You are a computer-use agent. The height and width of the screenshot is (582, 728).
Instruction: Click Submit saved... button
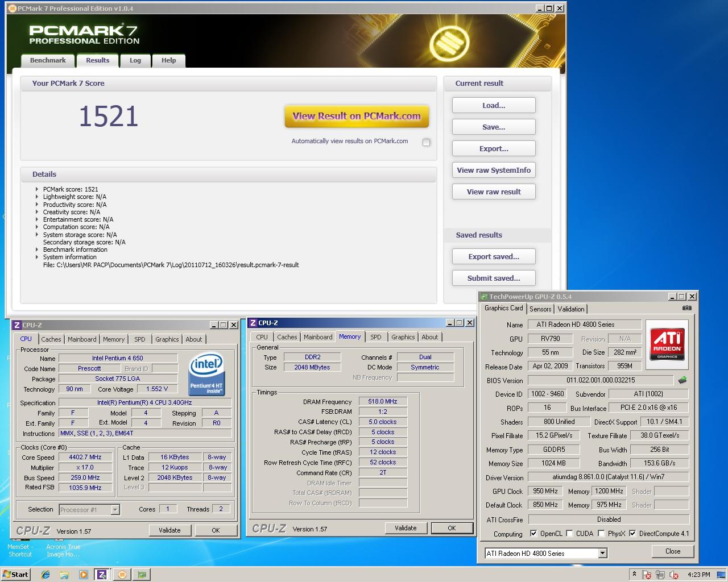pos(494,278)
